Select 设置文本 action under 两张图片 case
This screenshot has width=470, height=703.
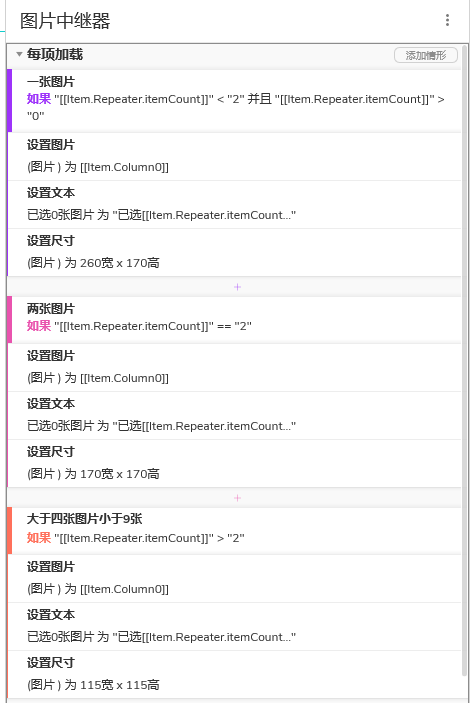click(x=234, y=416)
